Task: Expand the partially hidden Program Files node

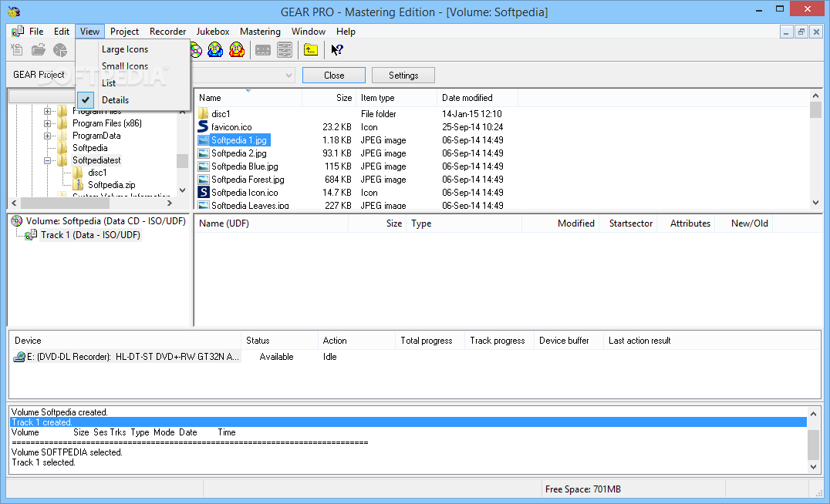Action: click(47, 111)
